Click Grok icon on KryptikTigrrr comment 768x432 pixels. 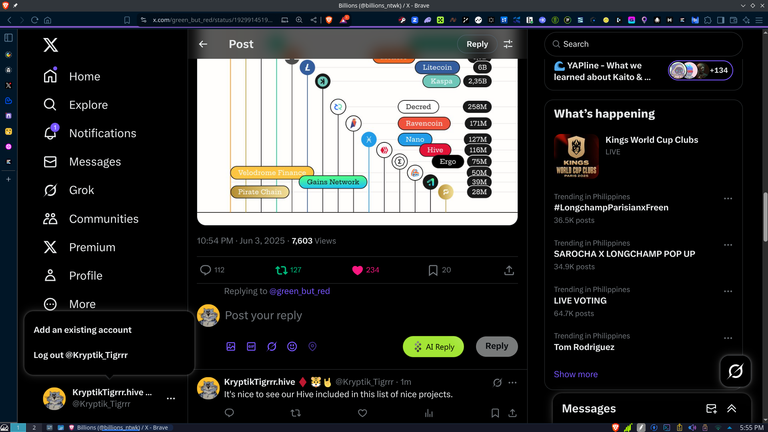pyautogui.click(x=497, y=383)
